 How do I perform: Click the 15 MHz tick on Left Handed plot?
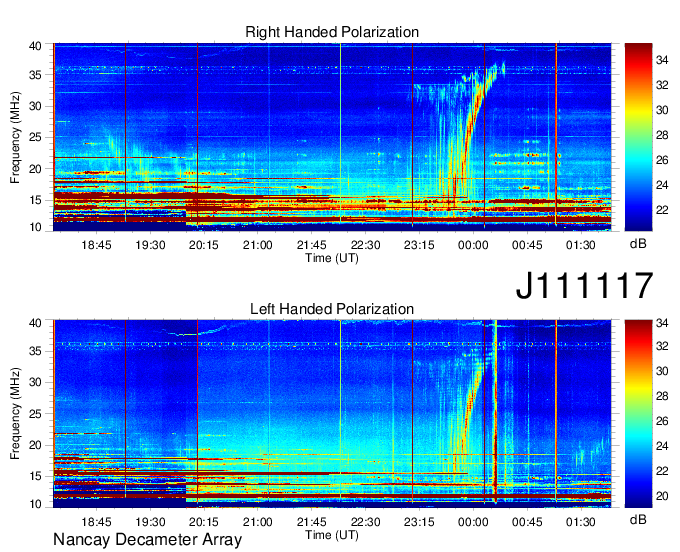(35, 476)
